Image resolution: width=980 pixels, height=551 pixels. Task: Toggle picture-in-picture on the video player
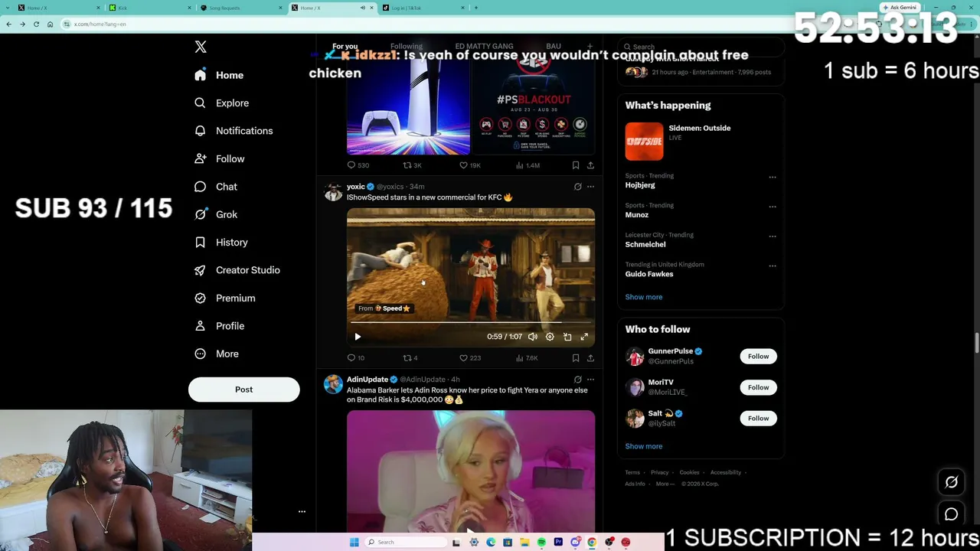pos(567,337)
